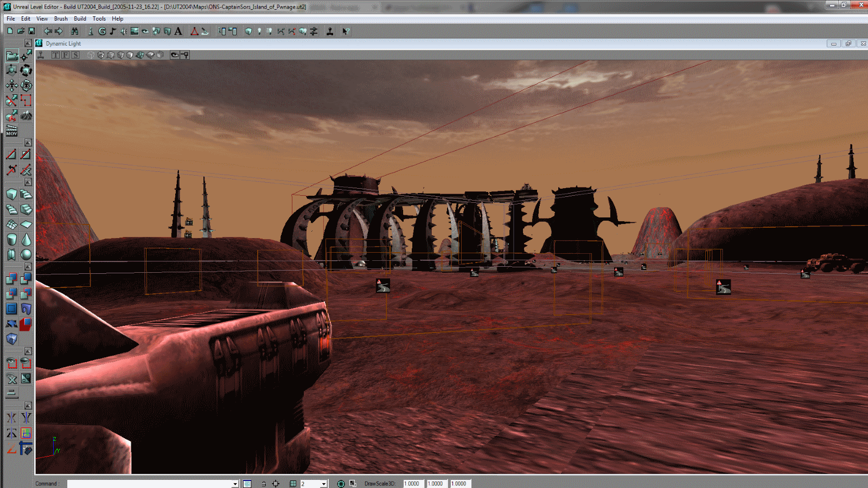Click the first DrawScale3D value field

(413, 484)
